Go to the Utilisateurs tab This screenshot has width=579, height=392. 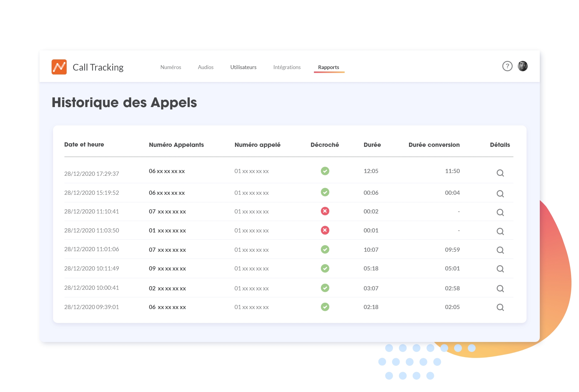coord(243,67)
